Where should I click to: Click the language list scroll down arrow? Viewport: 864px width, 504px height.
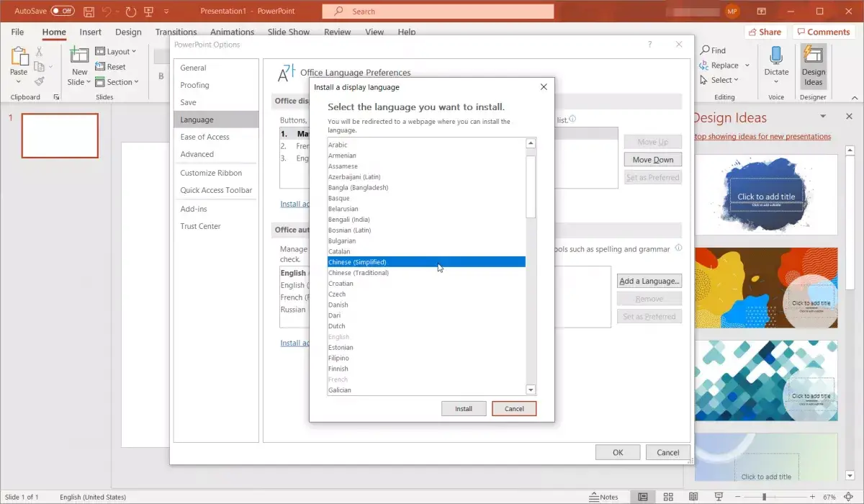(531, 390)
